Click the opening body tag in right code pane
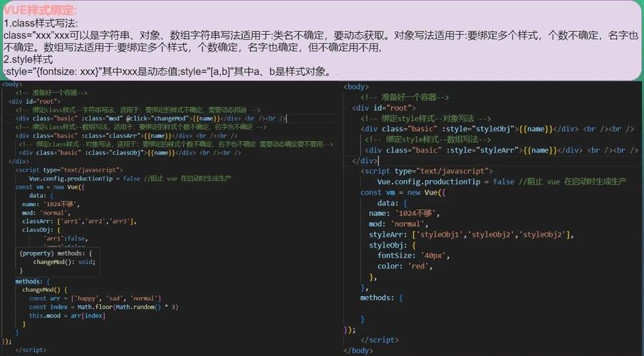 pyautogui.click(x=356, y=87)
